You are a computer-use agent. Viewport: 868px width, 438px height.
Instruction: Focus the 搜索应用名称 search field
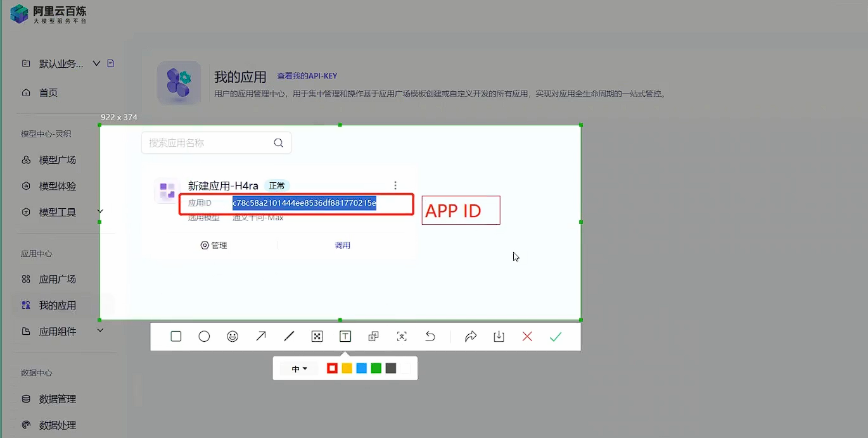point(216,143)
